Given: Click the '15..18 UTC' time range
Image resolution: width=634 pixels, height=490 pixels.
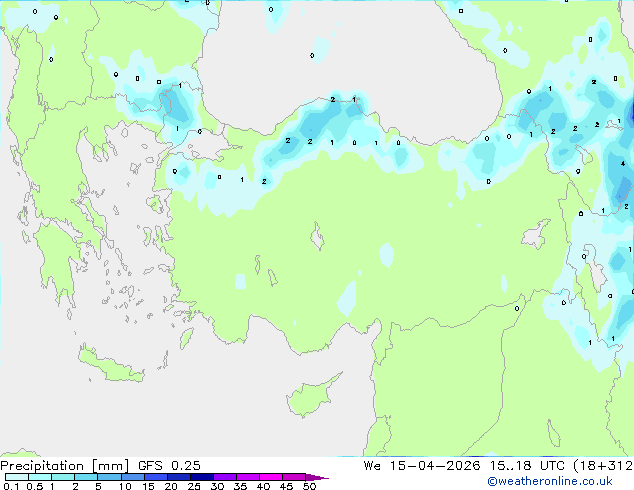Looking at the screenshot, I should 527,466.
